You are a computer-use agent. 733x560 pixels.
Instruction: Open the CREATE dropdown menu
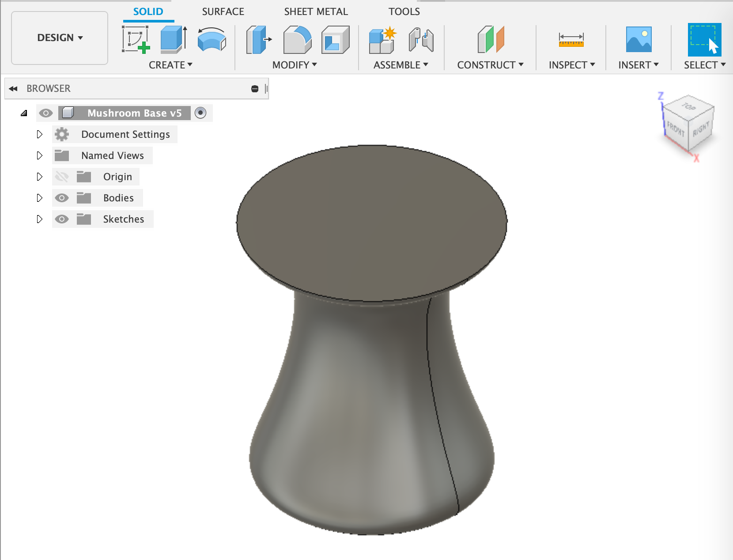click(x=171, y=65)
